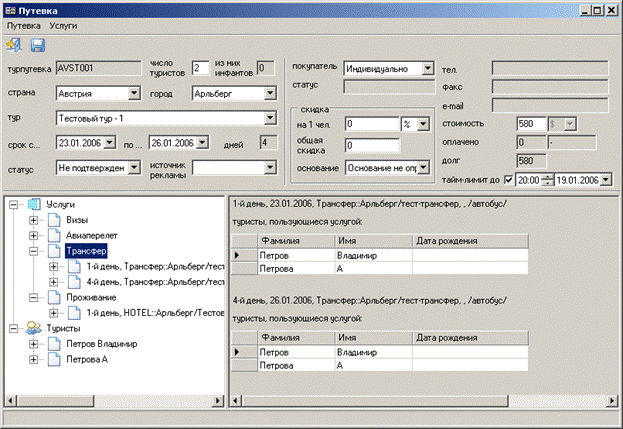Open the Путевка menu

point(24,26)
